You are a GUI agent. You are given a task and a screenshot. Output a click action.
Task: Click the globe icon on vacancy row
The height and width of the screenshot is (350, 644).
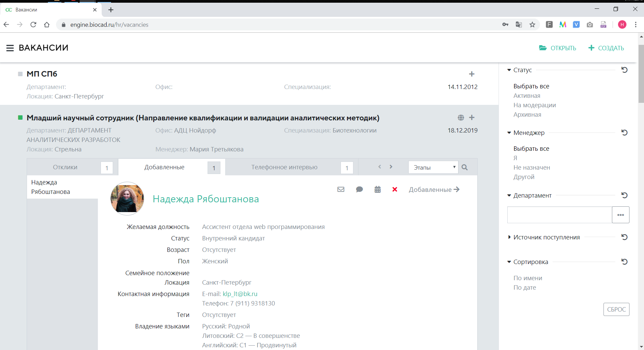point(461,118)
